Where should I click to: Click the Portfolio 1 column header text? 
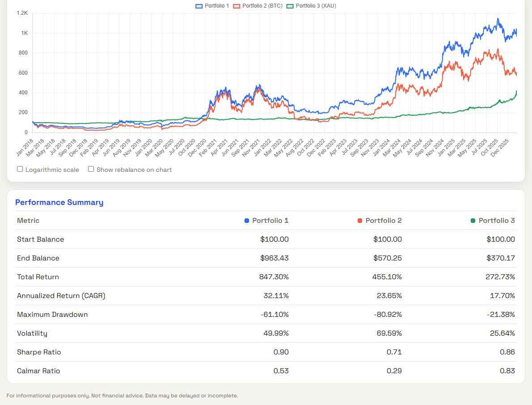coord(270,221)
